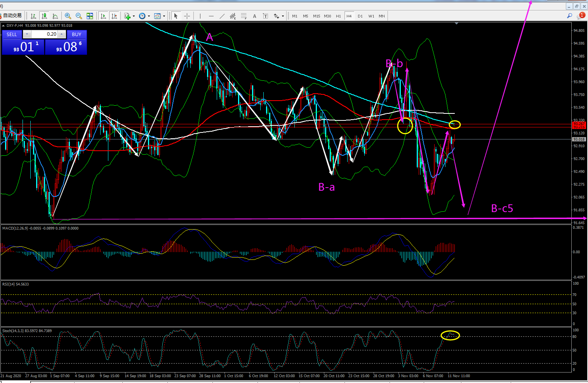This screenshot has width=588, height=383.
Task: Toggle the 自动交易 auto trading button
Action: tap(11, 16)
